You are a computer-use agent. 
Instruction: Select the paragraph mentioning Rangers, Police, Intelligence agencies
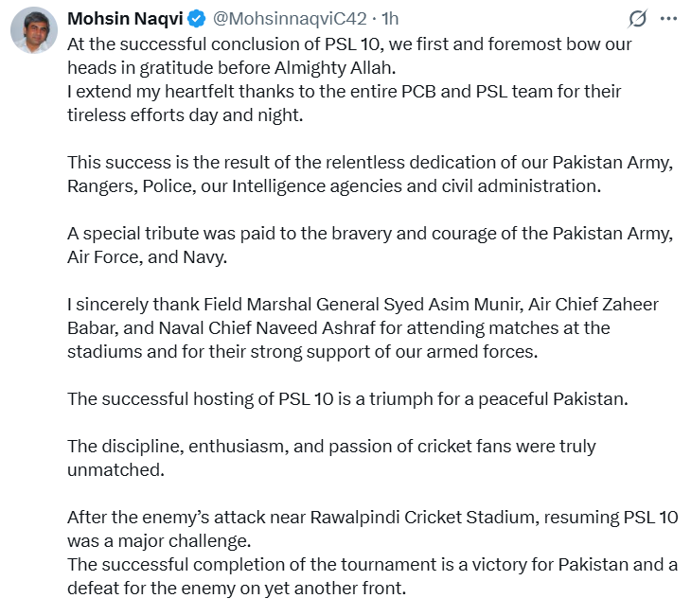click(x=370, y=174)
